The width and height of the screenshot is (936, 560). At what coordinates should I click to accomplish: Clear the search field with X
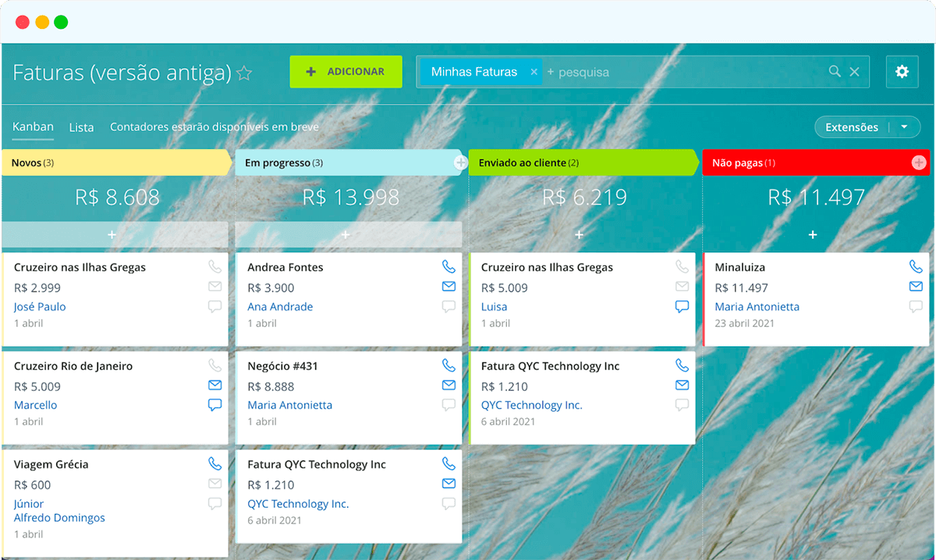pyautogui.click(x=854, y=72)
